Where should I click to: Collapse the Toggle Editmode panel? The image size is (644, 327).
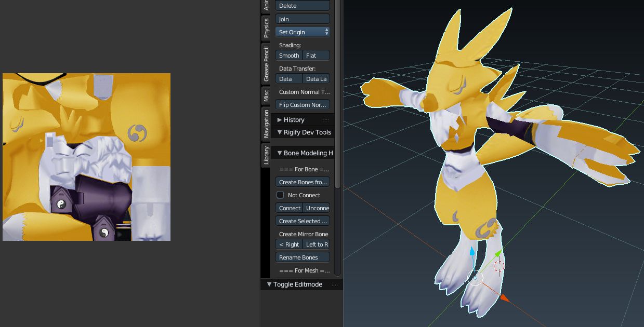pos(269,284)
